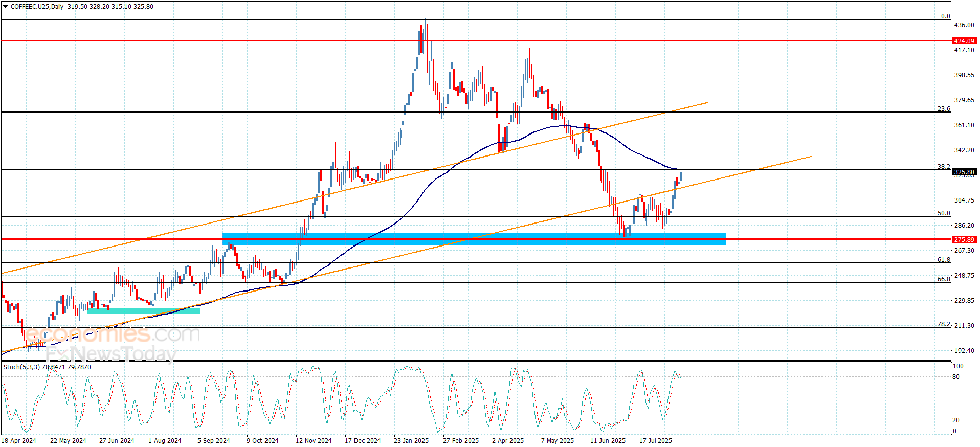
Task: Click the Stoch(5,3,3) indicator label
Action: 21,367
